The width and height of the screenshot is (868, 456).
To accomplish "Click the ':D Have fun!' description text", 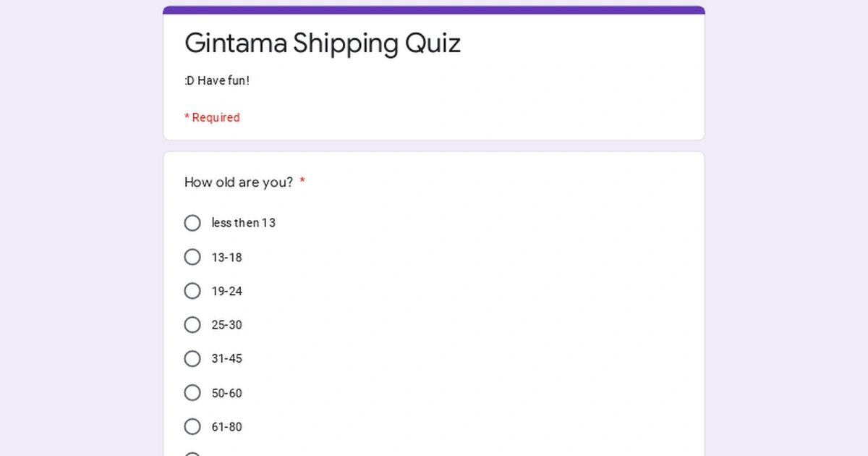I will [x=216, y=80].
